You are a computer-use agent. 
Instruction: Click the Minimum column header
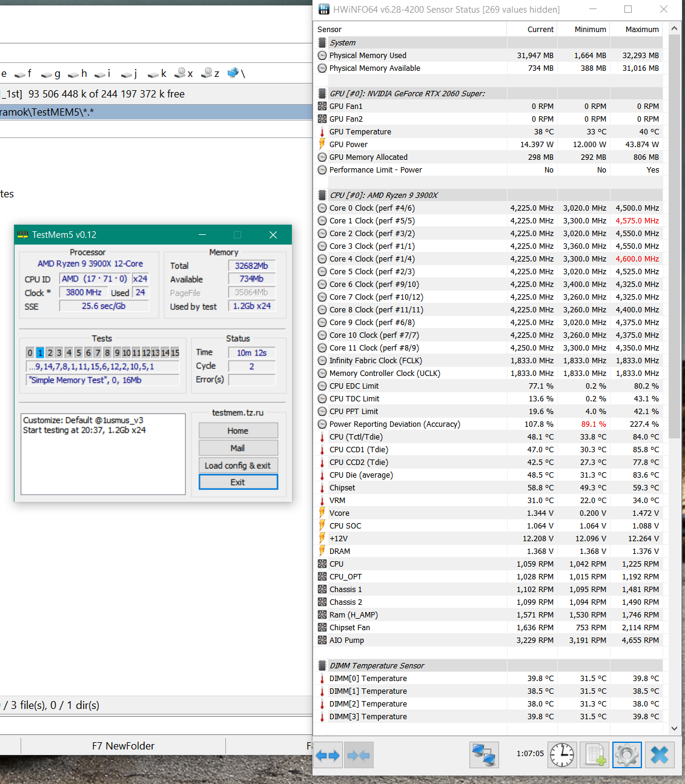(x=583, y=30)
